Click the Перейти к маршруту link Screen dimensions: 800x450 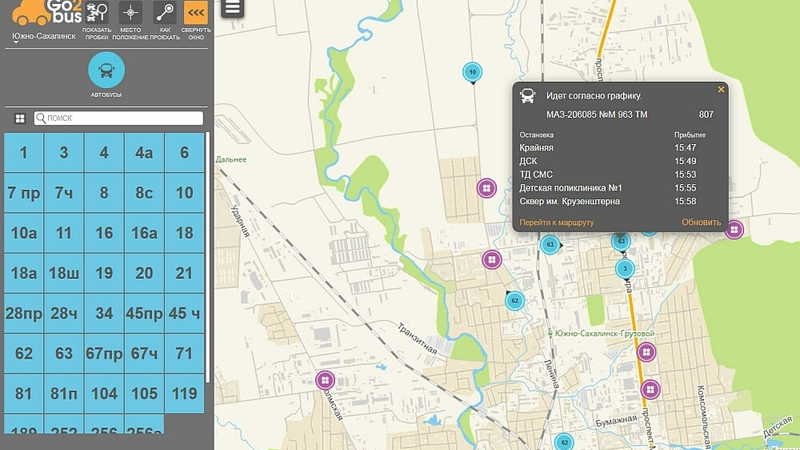(x=557, y=222)
